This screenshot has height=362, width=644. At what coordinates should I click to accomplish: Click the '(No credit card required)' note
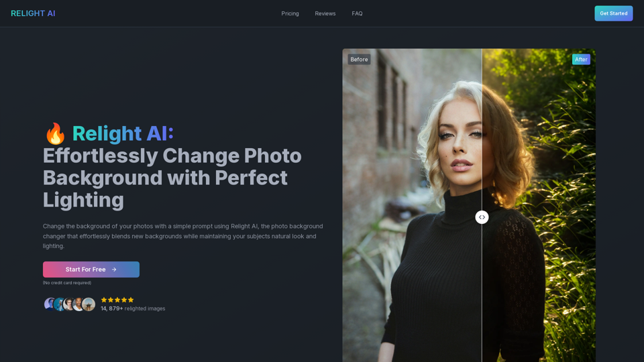coord(67,283)
